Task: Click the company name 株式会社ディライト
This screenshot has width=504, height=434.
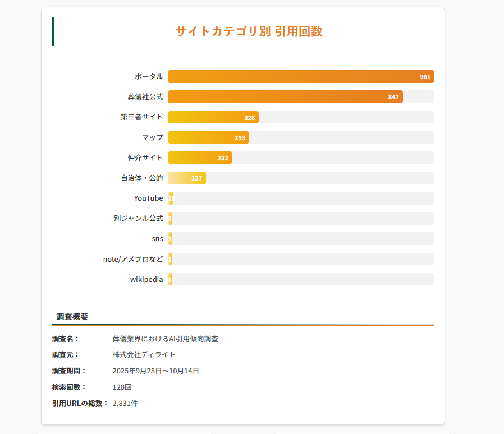Action: click(144, 354)
